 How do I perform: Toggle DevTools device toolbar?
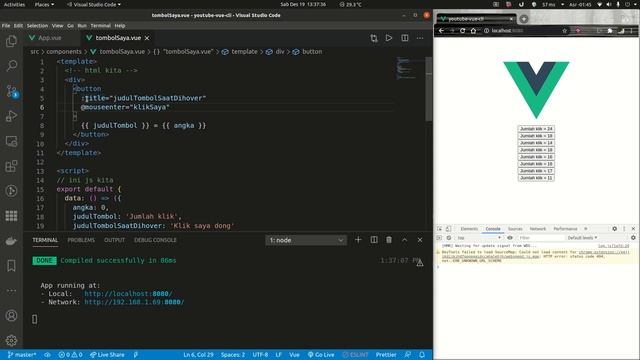[448, 229]
